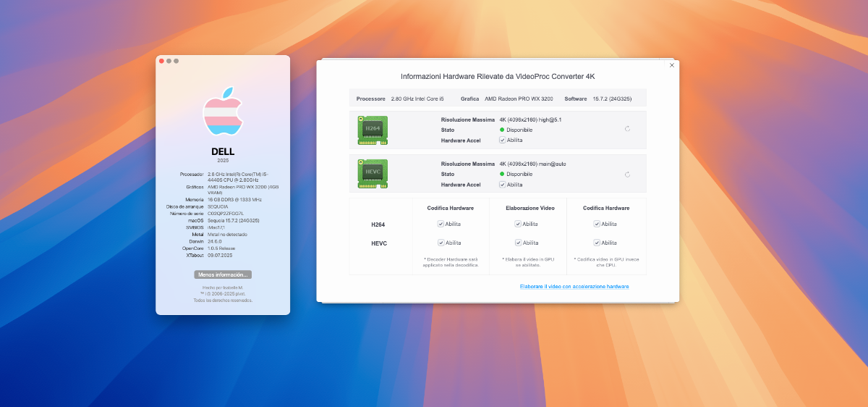Screen dimensions: 868x407
Task: Click the red close dot on DELL window
Action: (x=162, y=61)
